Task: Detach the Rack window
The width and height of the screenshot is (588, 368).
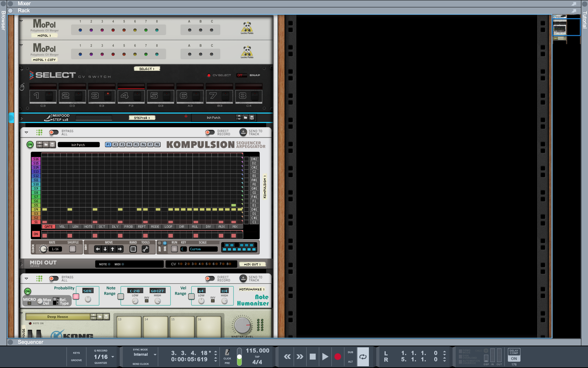Action: (574, 11)
